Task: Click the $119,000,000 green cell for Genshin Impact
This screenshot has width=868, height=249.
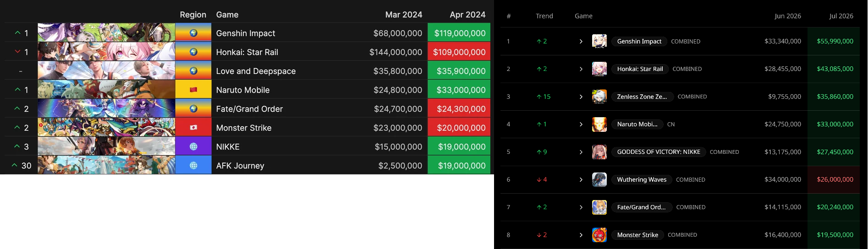Action: [459, 33]
